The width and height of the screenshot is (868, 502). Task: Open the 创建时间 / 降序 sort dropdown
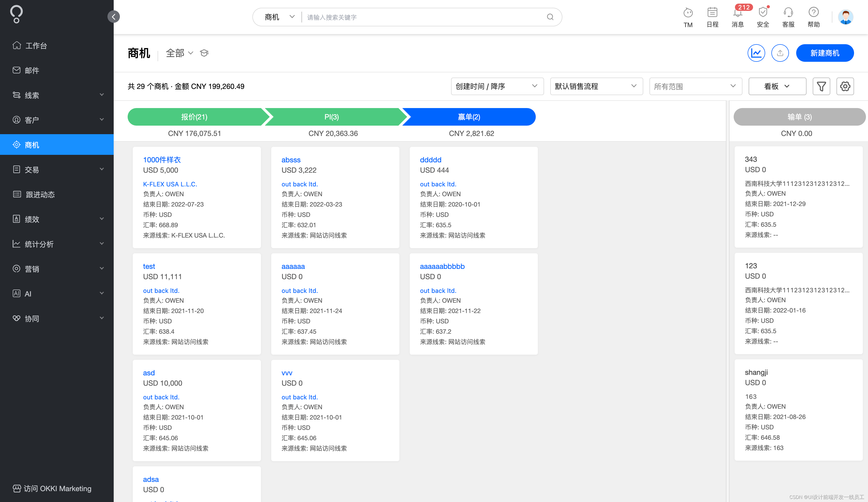click(497, 86)
